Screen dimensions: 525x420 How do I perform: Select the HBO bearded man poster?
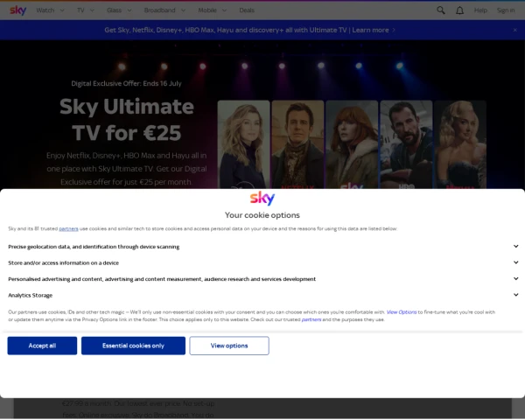tap(406, 144)
